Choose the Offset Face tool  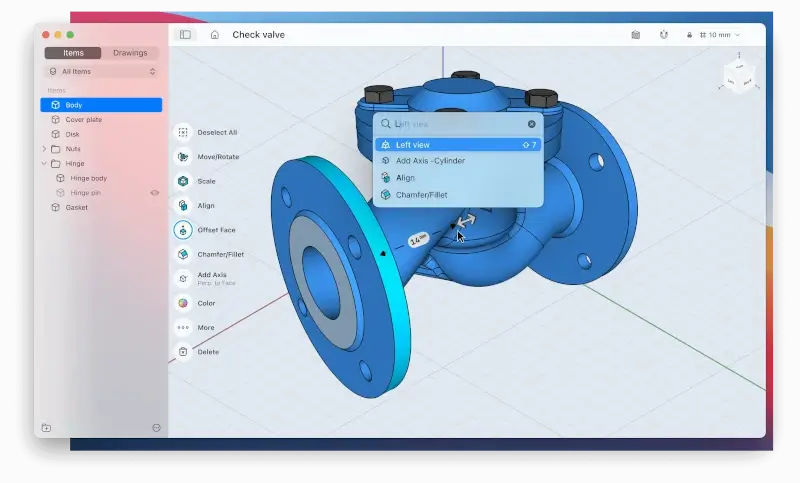(183, 230)
